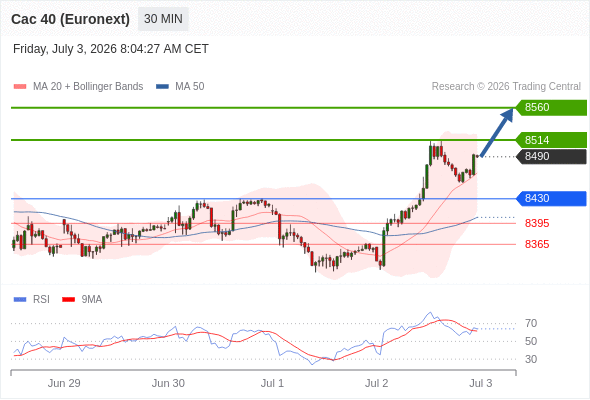Click the 8430 pivot level tag
The height and width of the screenshot is (400, 590).
tap(551, 198)
